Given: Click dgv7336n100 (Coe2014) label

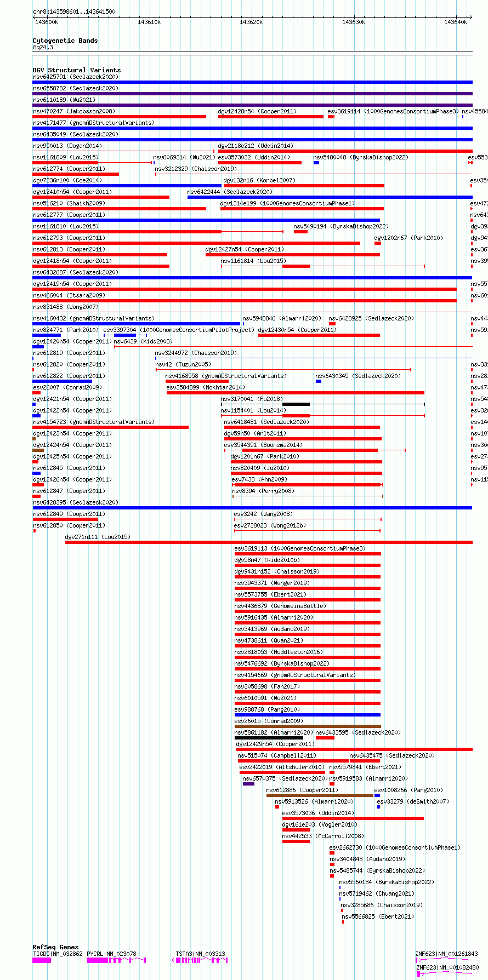Looking at the screenshot, I should pyautogui.click(x=67, y=180).
